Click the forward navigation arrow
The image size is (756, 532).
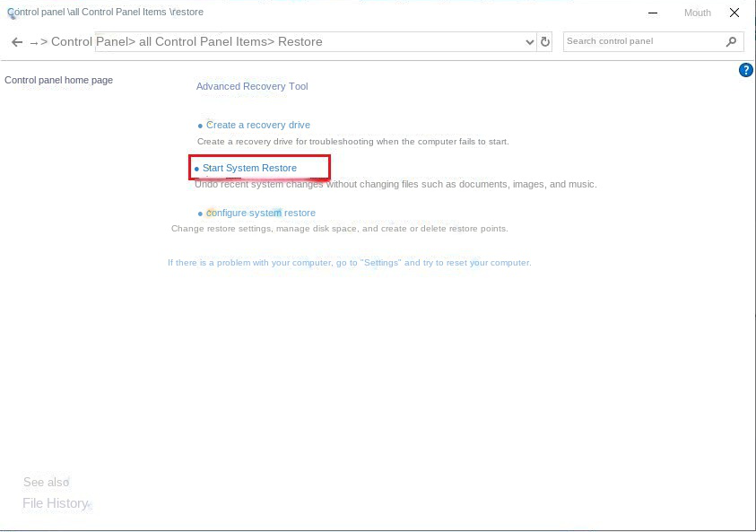[34, 42]
